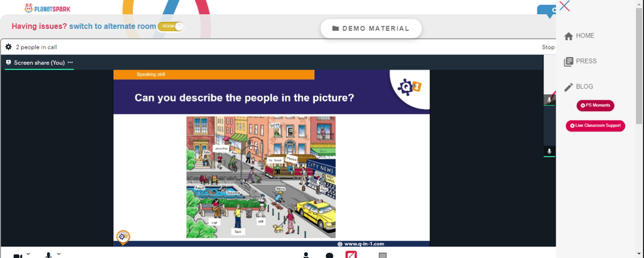This screenshot has height=258, width=644.
Task: Click the red stop screen share icon
Action: click(x=351, y=254)
